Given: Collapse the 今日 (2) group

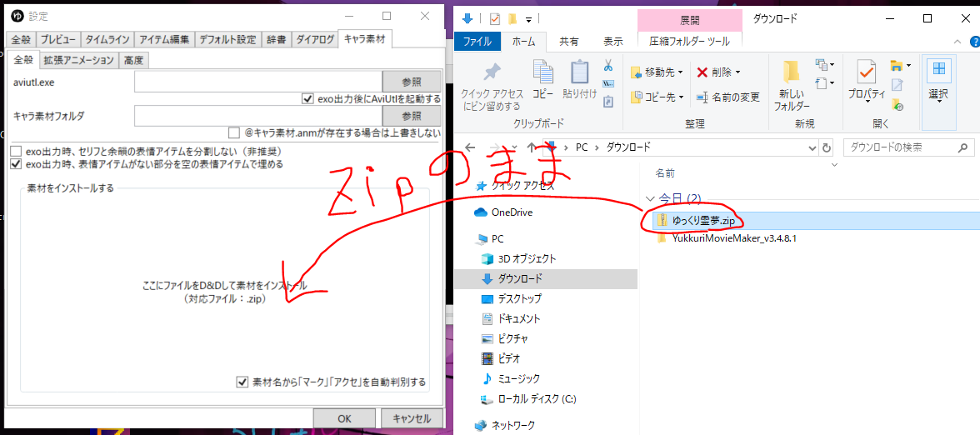Looking at the screenshot, I should tap(650, 198).
